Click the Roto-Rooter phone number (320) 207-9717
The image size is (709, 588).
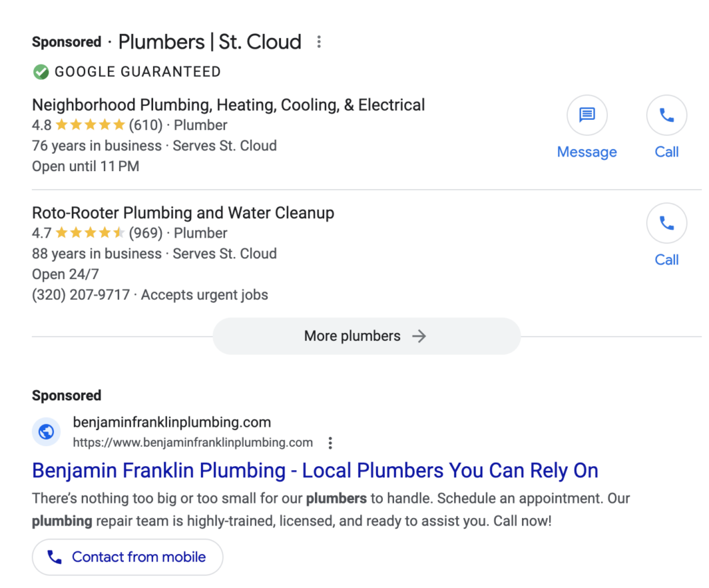tap(81, 295)
